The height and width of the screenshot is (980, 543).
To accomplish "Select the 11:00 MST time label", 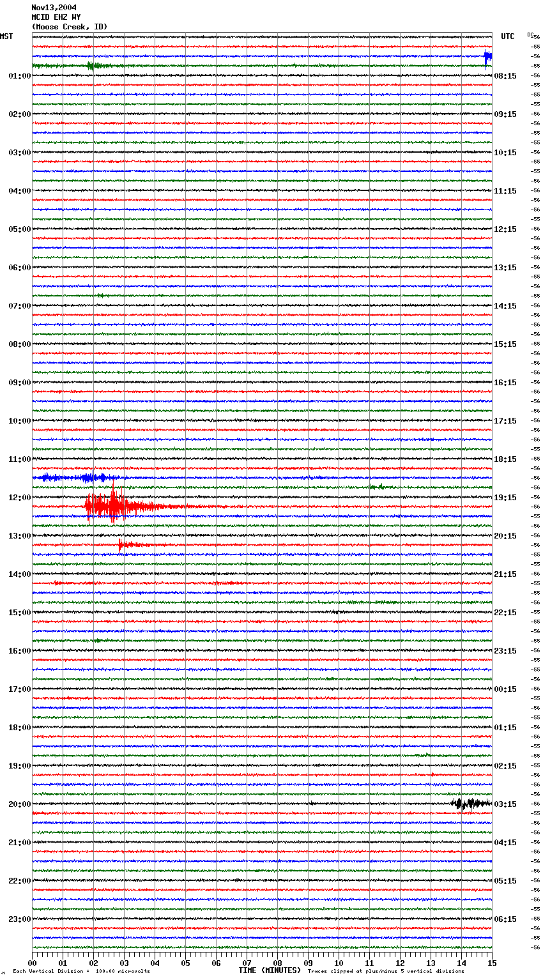I will (x=20, y=459).
